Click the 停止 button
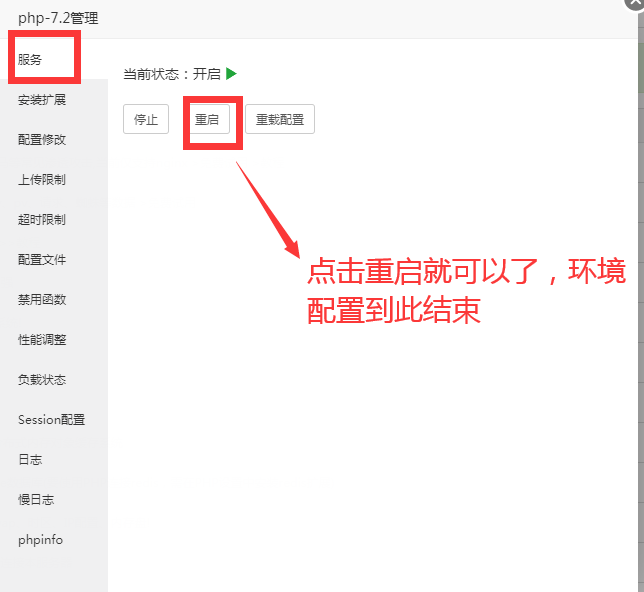This screenshot has width=644, height=592. pyautogui.click(x=146, y=119)
